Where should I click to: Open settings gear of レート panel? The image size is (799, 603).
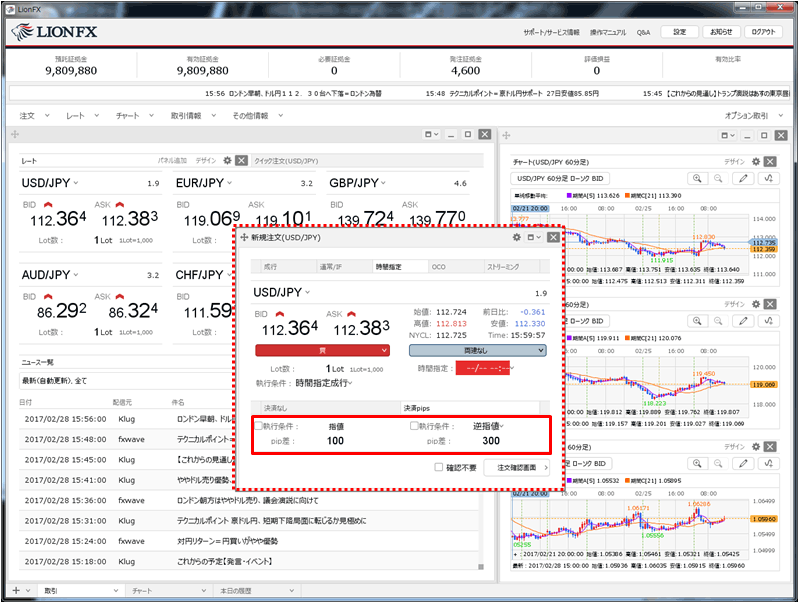[x=227, y=161]
